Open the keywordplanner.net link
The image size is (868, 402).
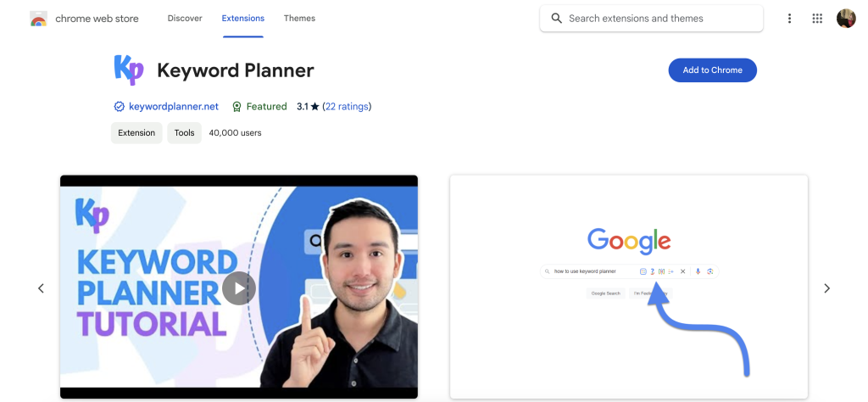[x=174, y=106]
